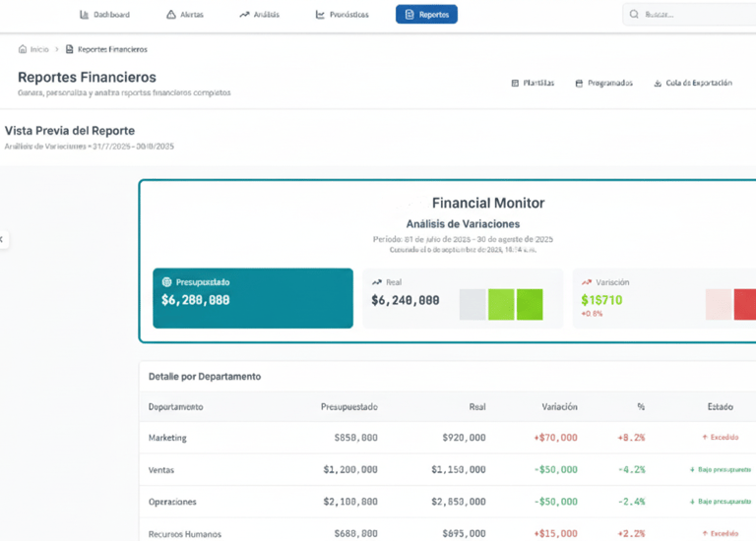
Task: Click Operaciones' Bajo presupuesto status badge
Action: click(721, 502)
